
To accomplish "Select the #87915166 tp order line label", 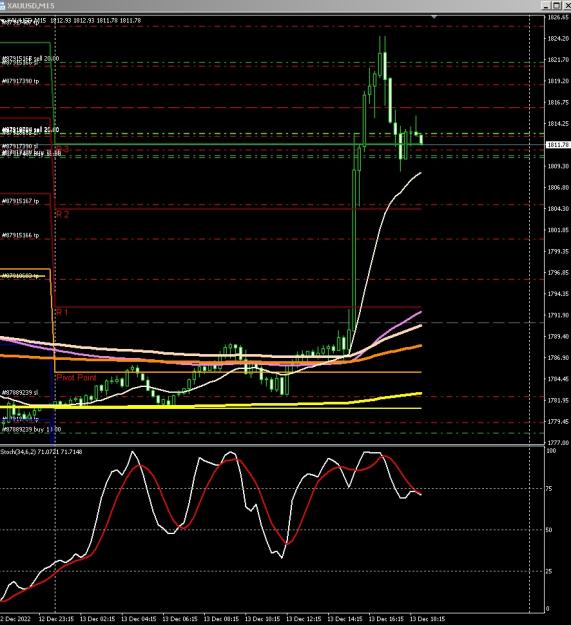I will coord(21,235).
